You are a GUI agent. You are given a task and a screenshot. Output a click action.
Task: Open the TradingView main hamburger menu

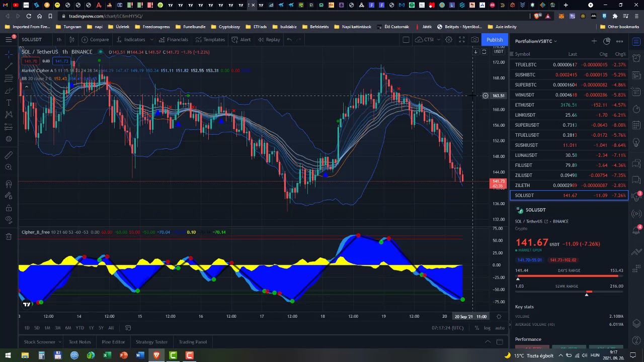coord(9,39)
